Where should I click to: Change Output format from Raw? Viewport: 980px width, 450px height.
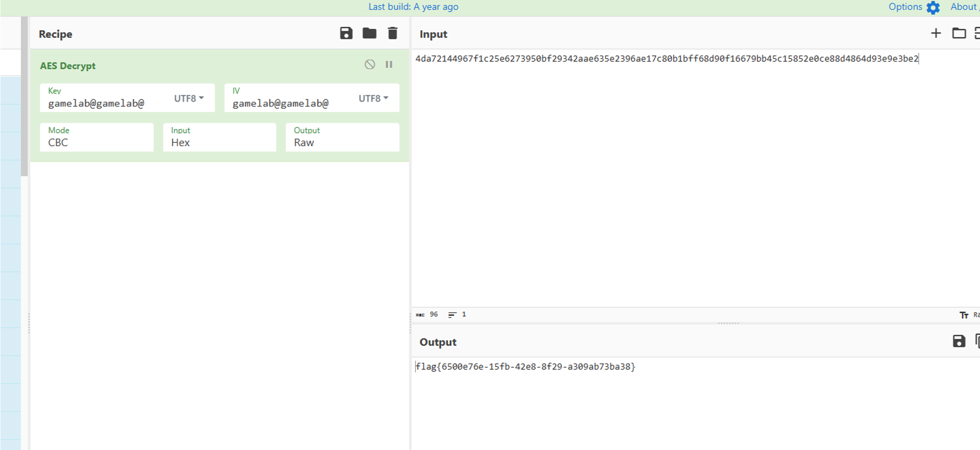pos(342,137)
